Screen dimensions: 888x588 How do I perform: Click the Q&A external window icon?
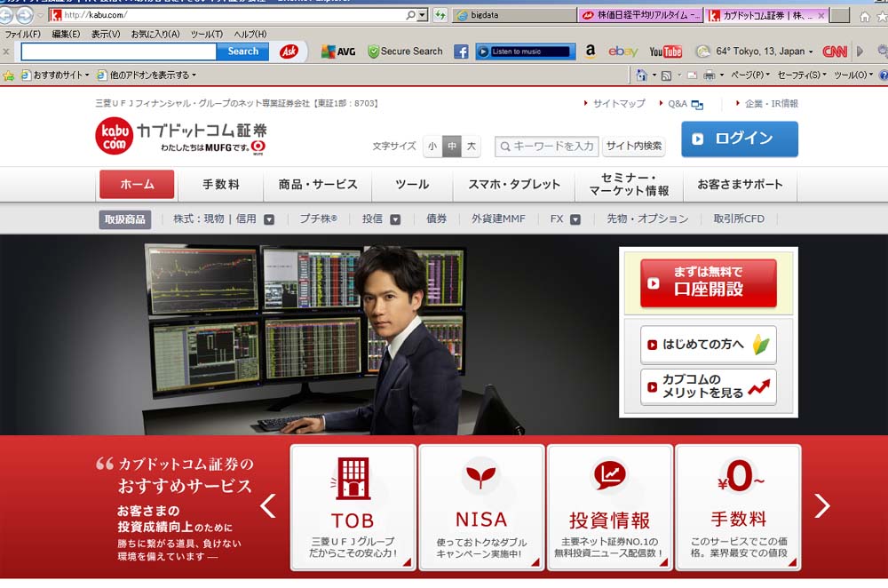click(x=697, y=105)
